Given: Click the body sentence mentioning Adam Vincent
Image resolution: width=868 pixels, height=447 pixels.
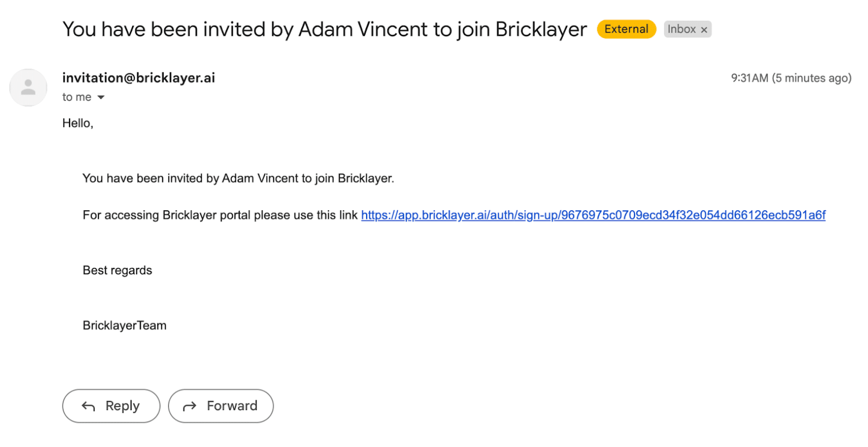Looking at the screenshot, I should coord(238,179).
